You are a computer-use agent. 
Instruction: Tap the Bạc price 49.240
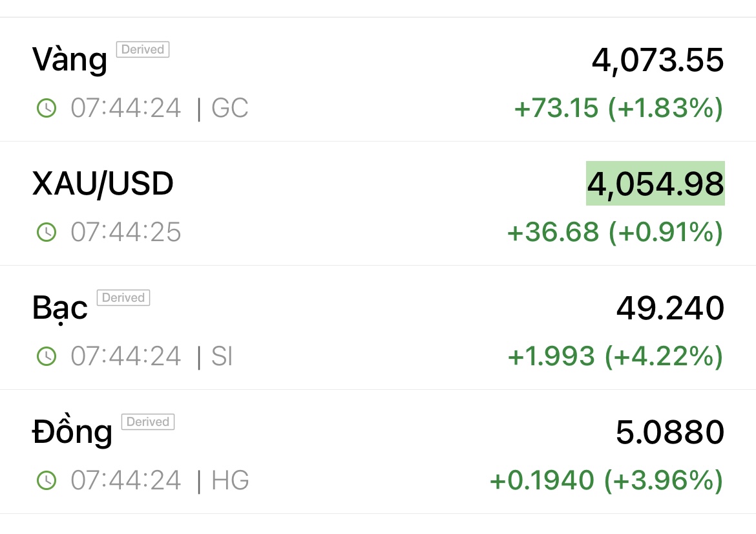pyautogui.click(x=670, y=308)
